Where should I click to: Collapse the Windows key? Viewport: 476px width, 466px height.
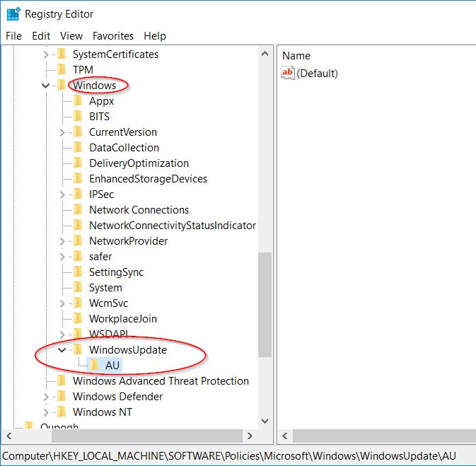pyautogui.click(x=45, y=86)
